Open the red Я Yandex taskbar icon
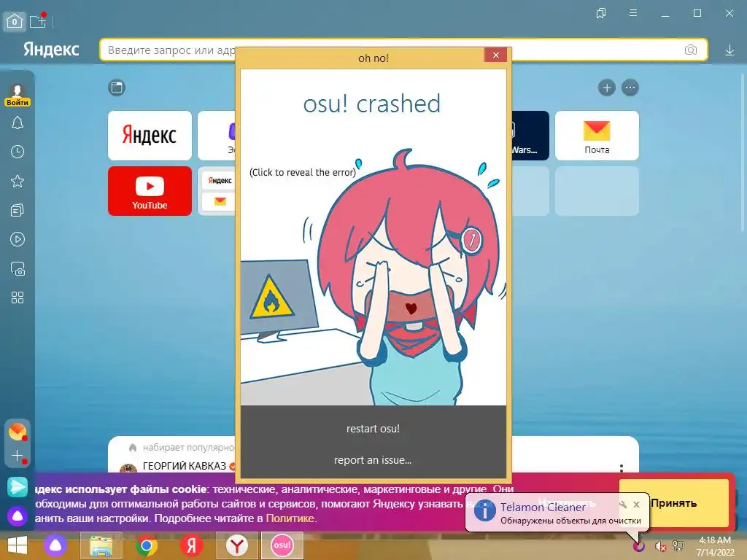 [192, 545]
